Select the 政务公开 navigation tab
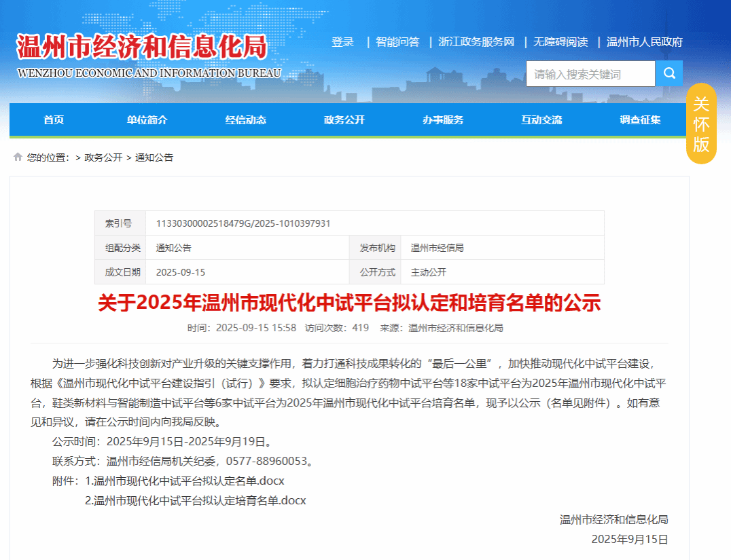731x560 pixels. 344,119
